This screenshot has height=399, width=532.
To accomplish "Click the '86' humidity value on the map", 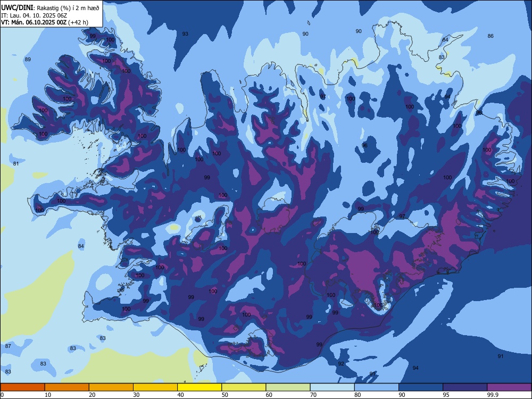I will (x=491, y=36).
